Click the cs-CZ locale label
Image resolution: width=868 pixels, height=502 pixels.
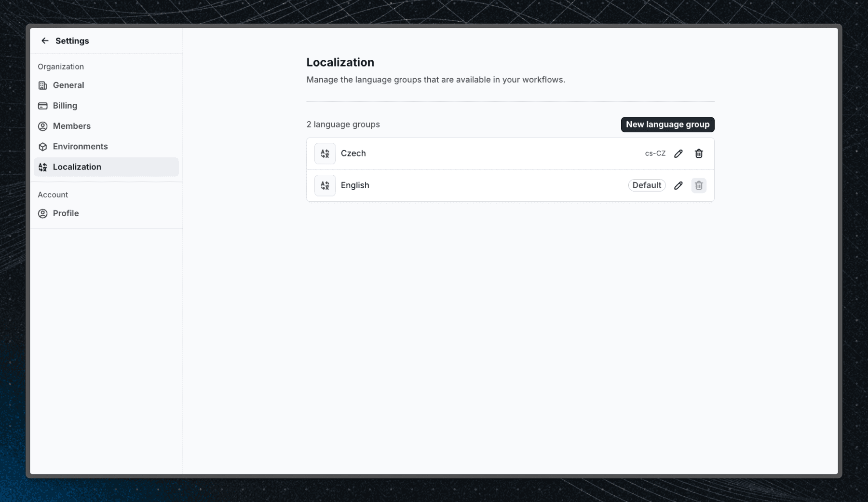pos(655,153)
